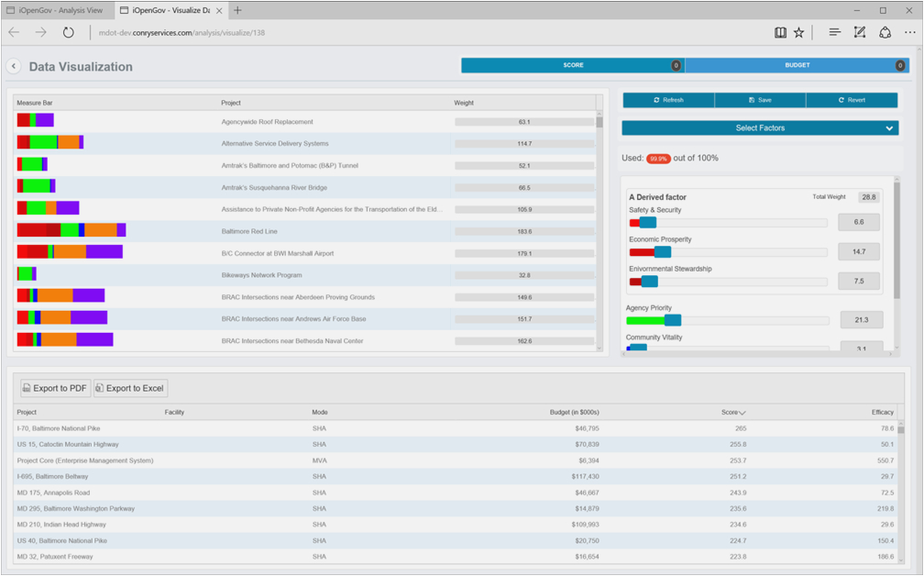Open the browser more actions menu
The width and height of the screenshot is (924, 576).
[x=910, y=32]
